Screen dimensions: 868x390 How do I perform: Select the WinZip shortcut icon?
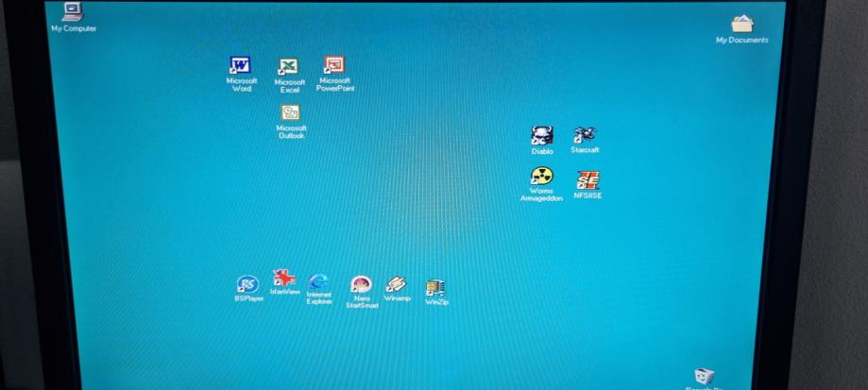tap(435, 288)
